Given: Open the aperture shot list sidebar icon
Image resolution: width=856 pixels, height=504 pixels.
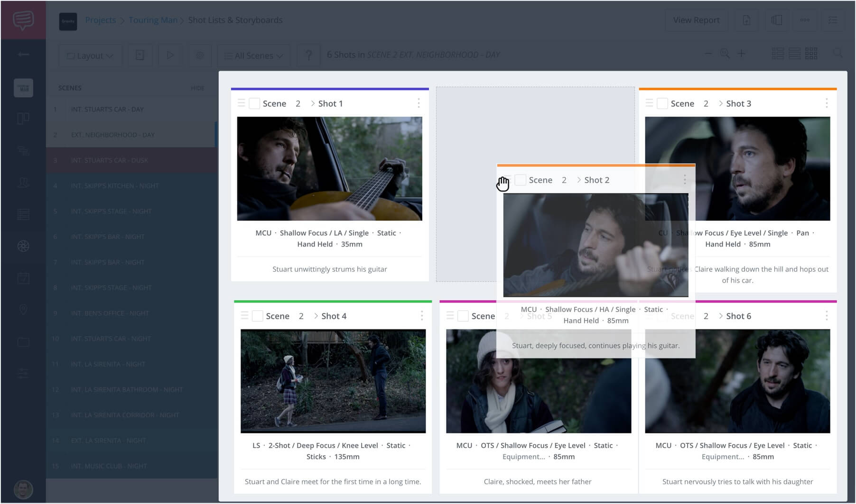Looking at the screenshot, I should coord(23,246).
